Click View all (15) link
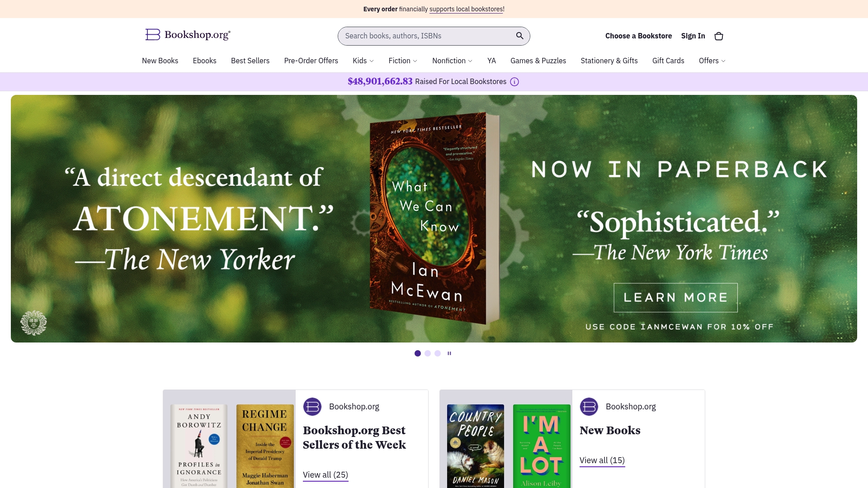Viewport: 868px width, 488px height. pyautogui.click(x=602, y=460)
